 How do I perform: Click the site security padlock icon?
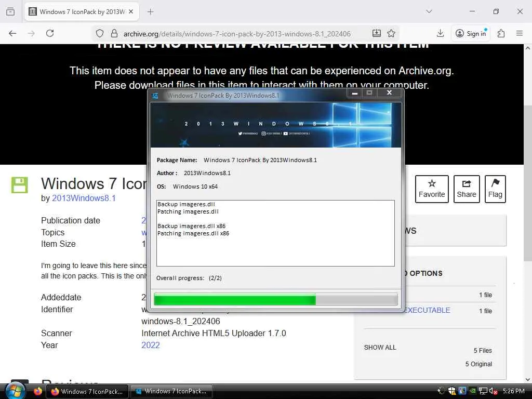coord(114,33)
